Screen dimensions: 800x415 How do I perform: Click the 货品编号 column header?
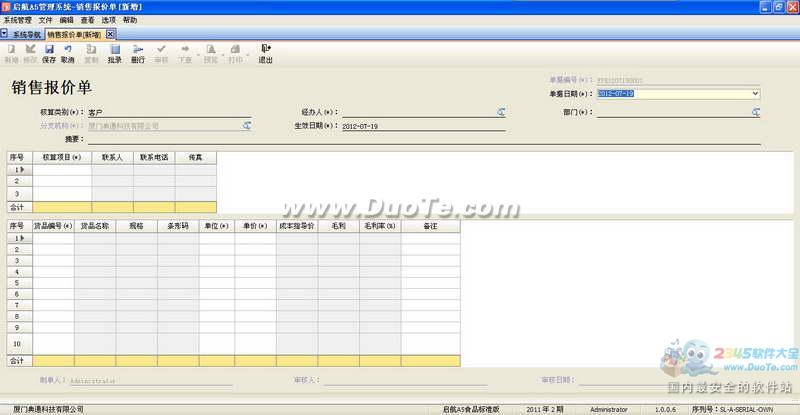coord(53,226)
